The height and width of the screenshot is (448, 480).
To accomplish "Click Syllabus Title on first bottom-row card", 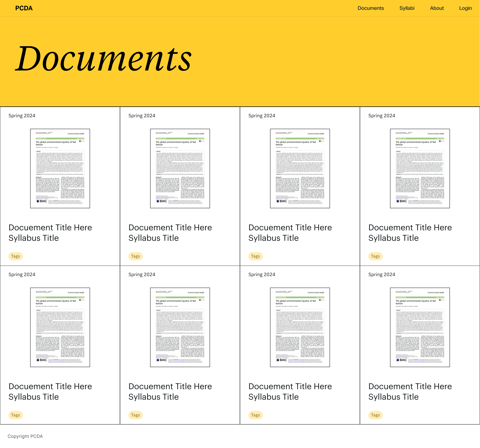I will [x=34, y=397].
